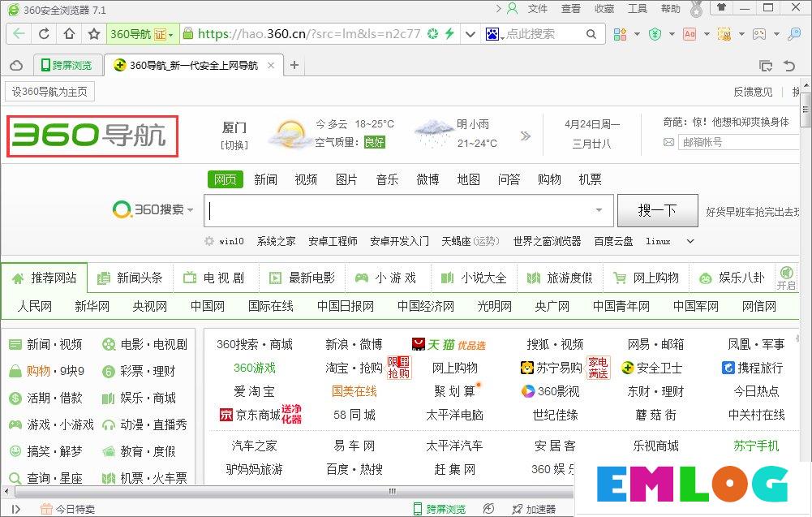The width and height of the screenshot is (812, 517).
Task: Close the 360导航 tab
Action: (x=271, y=65)
